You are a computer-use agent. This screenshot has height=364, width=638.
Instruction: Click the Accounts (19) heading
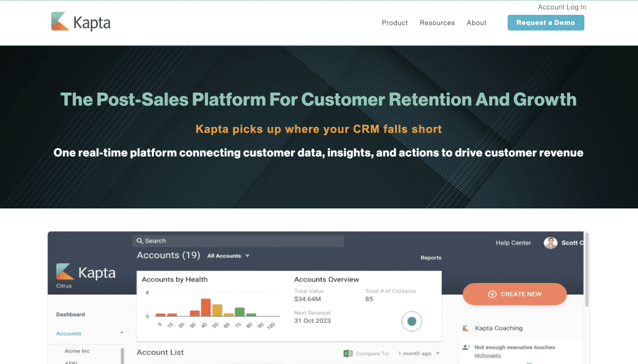(168, 255)
